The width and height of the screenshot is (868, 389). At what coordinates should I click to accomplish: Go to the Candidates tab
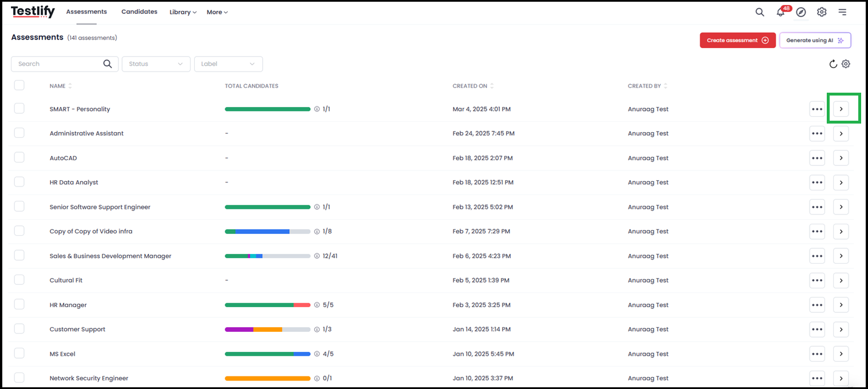click(139, 11)
